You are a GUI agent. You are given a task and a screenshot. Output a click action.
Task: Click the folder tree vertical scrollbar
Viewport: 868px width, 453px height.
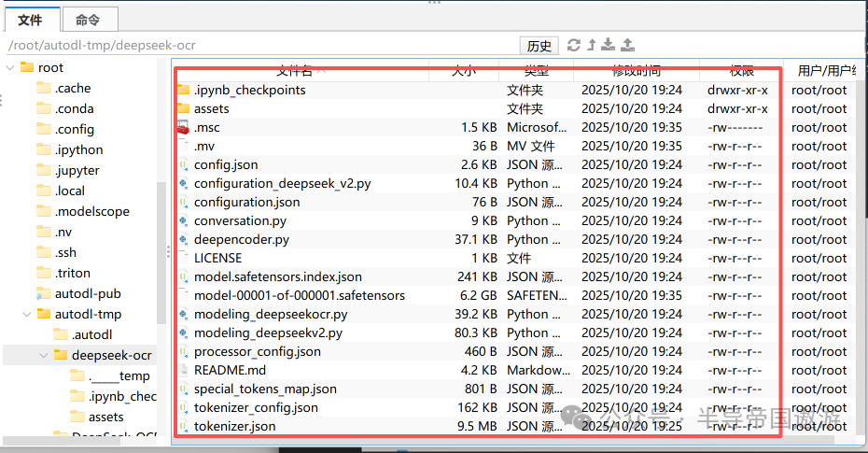[x=161, y=252]
